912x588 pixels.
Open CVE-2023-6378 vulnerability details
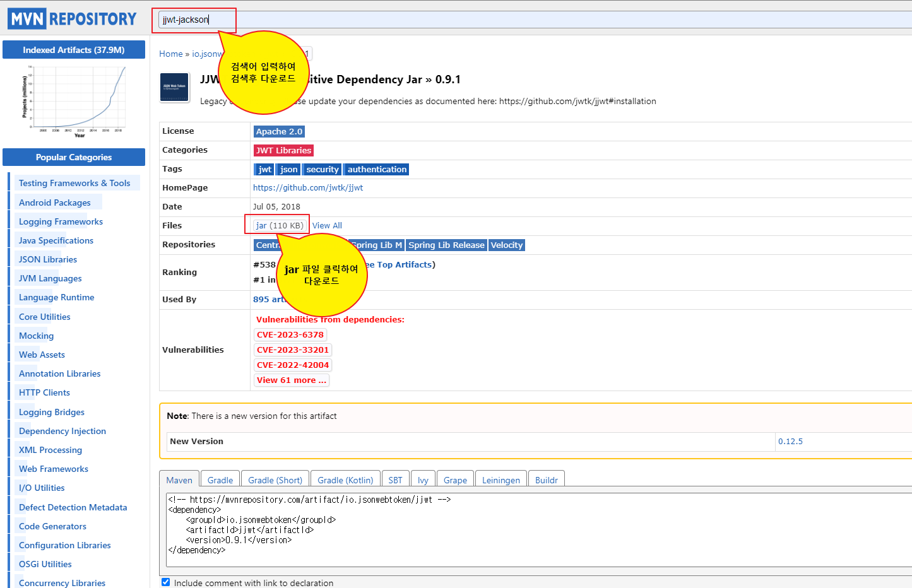[290, 335]
